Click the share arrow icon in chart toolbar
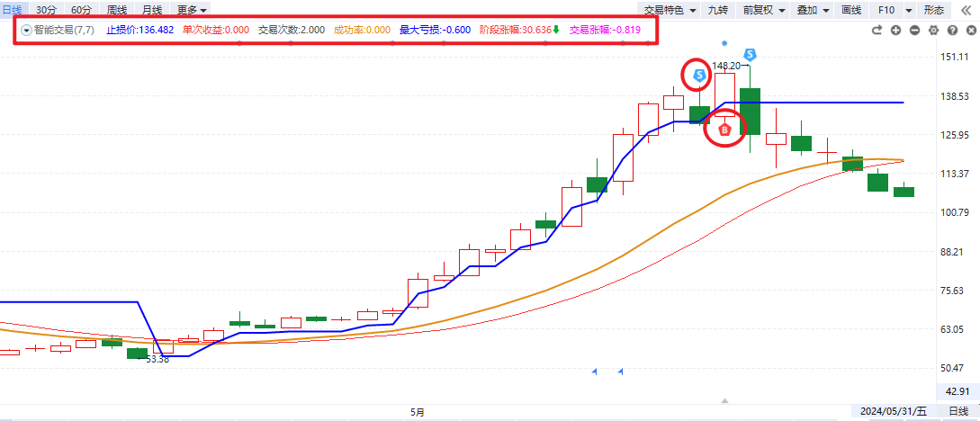This screenshot has height=421, width=980. tap(877, 30)
